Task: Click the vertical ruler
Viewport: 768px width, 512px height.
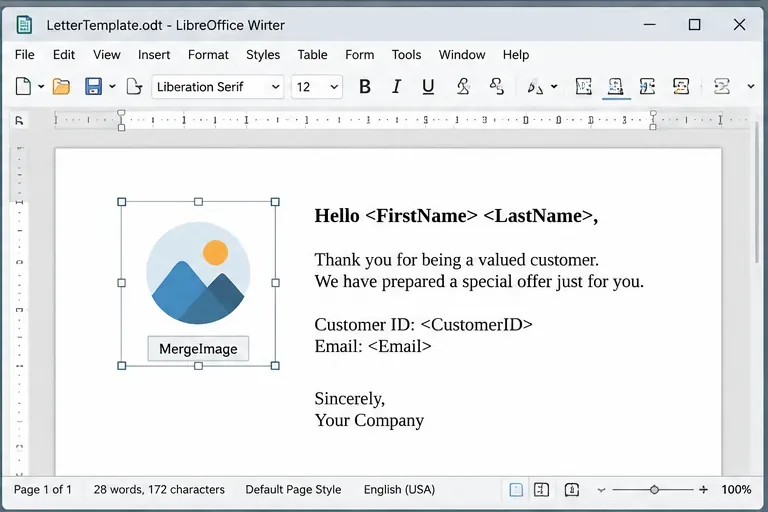Action: coord(20,311)
